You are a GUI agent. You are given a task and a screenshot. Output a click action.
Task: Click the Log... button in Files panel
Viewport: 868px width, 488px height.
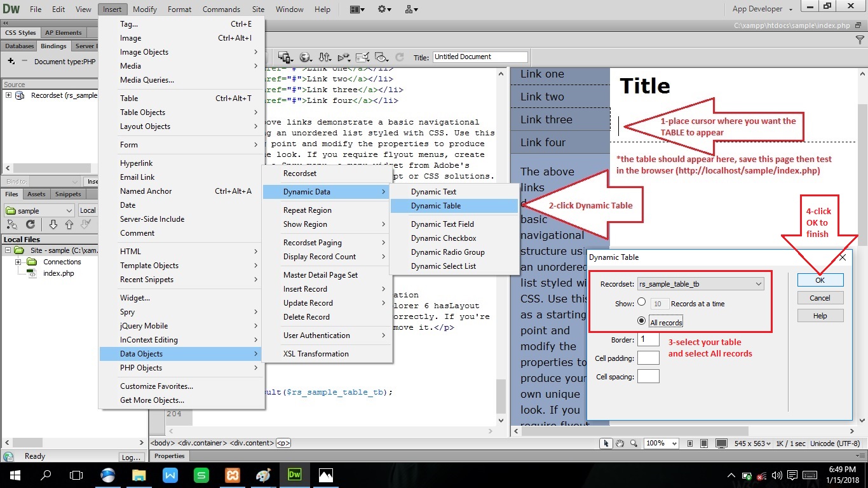coord(131,457)
